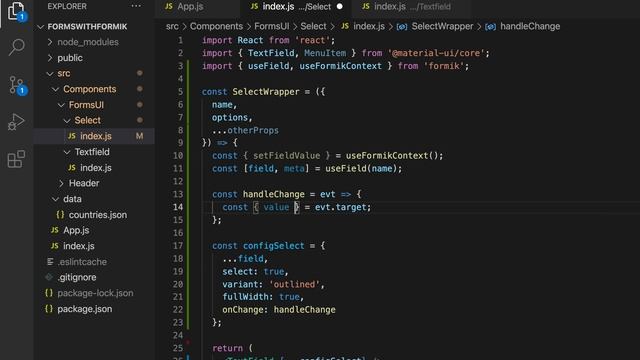Click the Select breadcrumb
The width and height of the screenshot is (640, 360).
313,27
